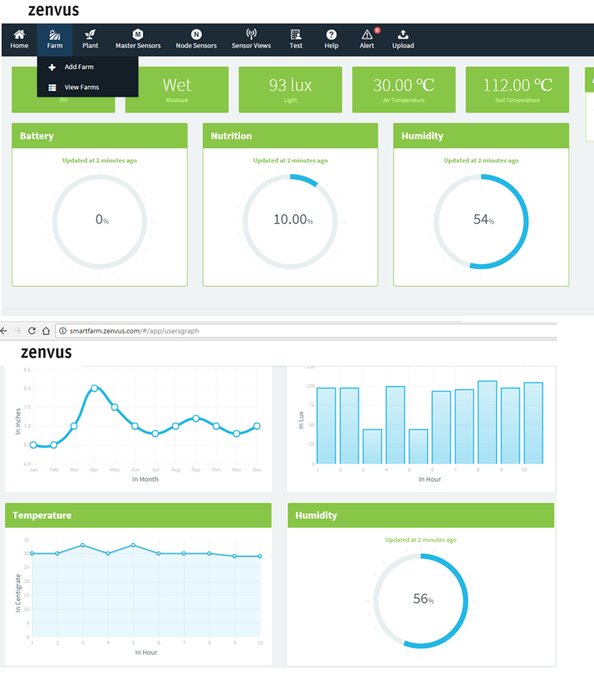The height and width of the screenshot is (700, 594).
Task: Open the Plant leaf icon menu
Action: point(90,35)
